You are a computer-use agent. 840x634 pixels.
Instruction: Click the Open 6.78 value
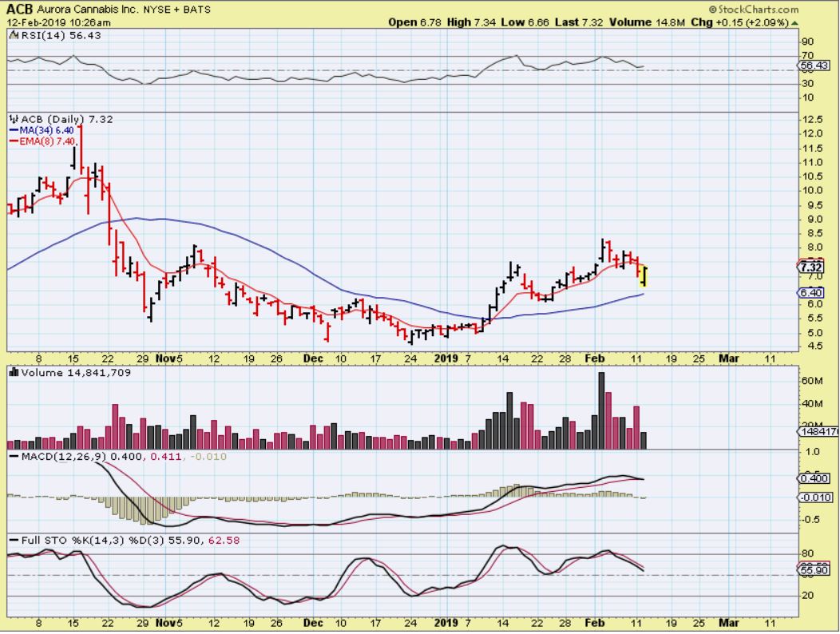415,22
